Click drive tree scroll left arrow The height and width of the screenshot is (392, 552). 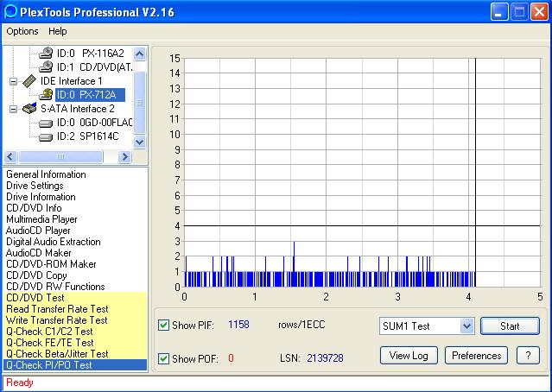pyautogui.click(x=10, y=156)
